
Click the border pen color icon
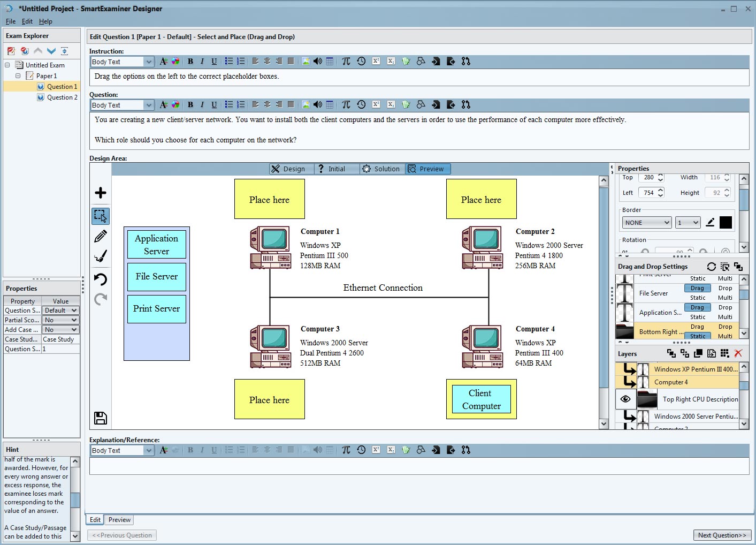tap(710, 222)
